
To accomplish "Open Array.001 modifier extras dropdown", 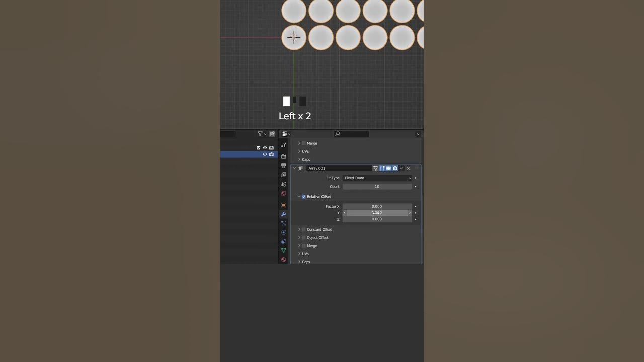I will click(x=401, y=168).
